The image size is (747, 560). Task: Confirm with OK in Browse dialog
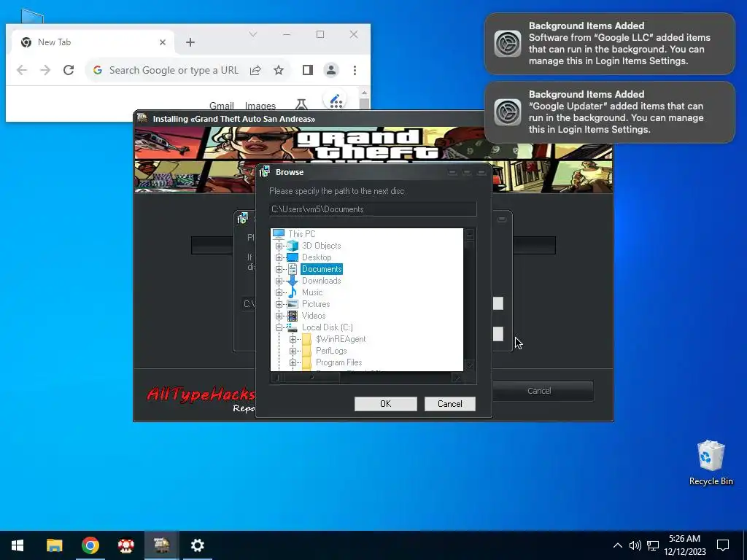coord(385,404)
